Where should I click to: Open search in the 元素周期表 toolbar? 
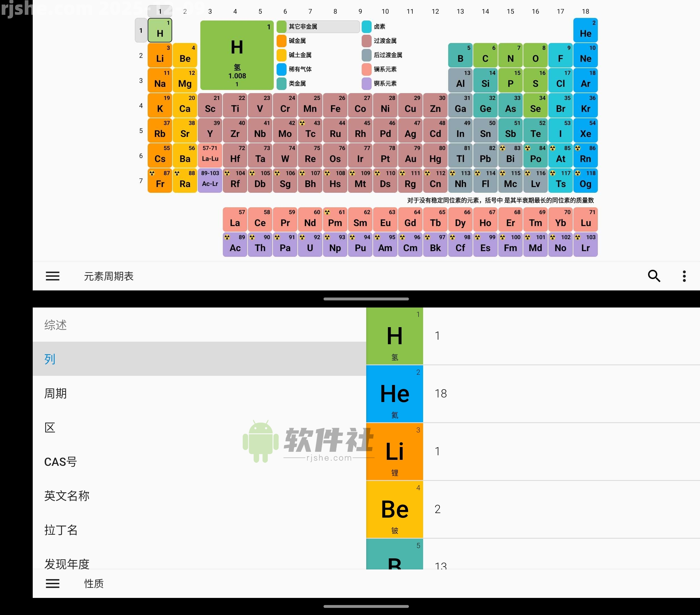[654, 276]
